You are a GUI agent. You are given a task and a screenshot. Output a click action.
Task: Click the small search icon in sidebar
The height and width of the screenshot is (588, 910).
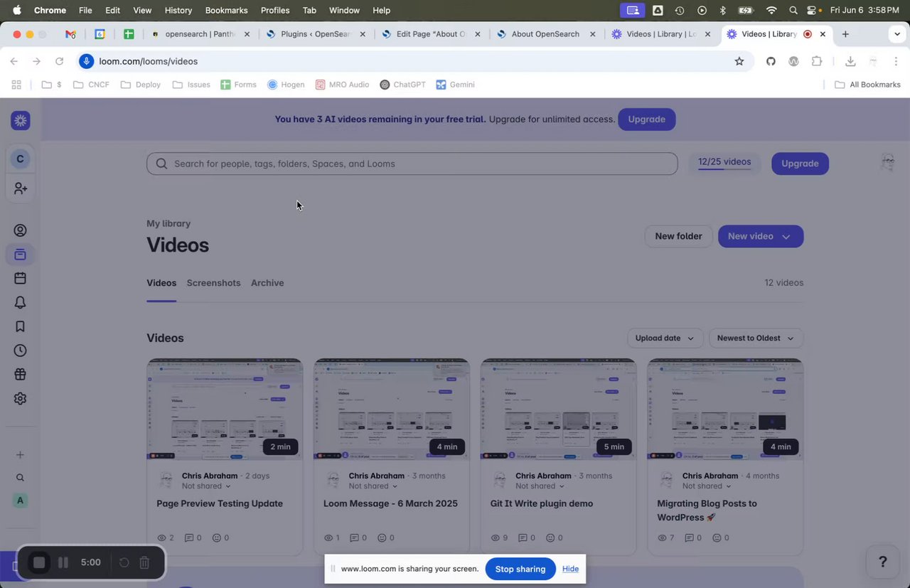[20, 478]
